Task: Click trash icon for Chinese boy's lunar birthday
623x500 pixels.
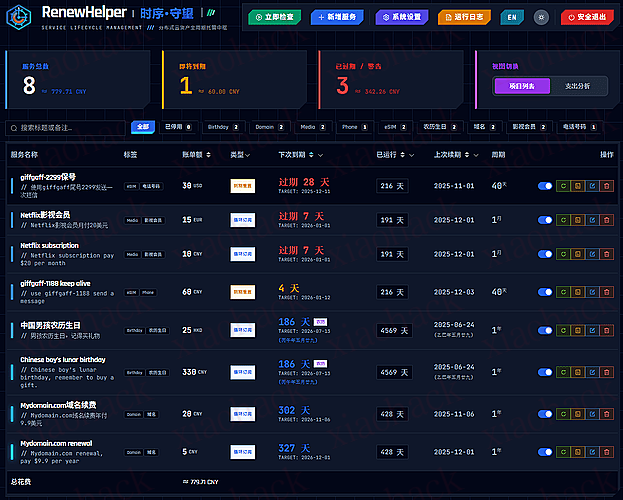Action: pos(607,372)
